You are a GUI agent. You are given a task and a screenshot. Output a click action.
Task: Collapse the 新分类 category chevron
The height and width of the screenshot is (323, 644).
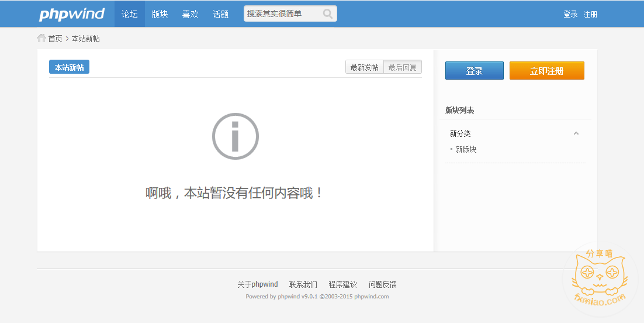click(576, 133)
